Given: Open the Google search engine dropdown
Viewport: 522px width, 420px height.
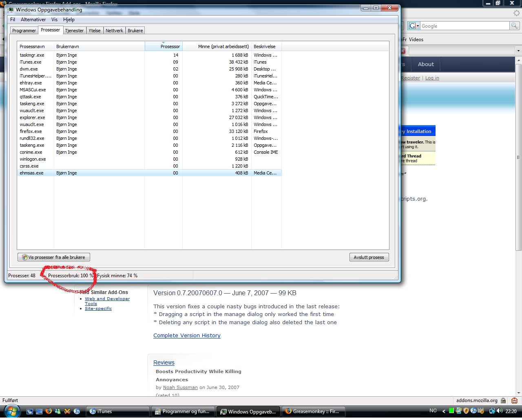Looking at the screenshot, I should (x=414, y=26).
